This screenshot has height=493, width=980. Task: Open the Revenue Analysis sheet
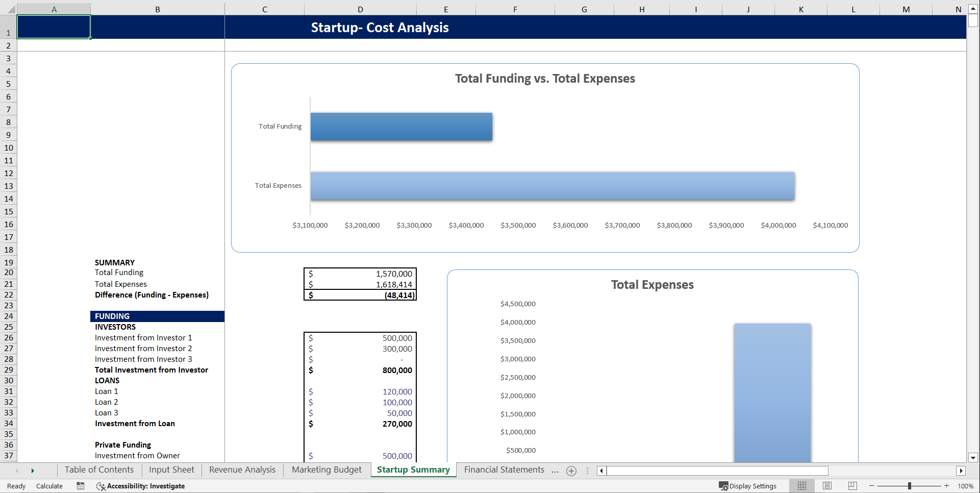click(242, 470)
